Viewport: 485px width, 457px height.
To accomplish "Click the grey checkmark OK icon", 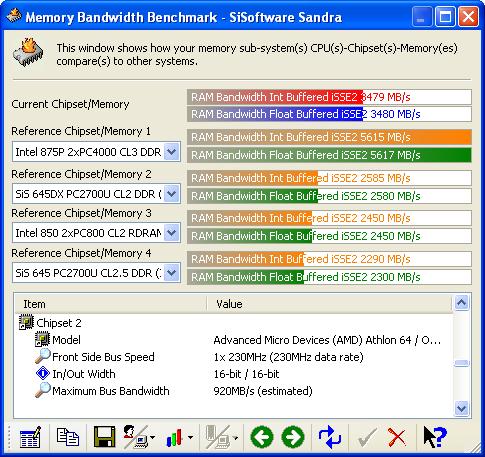I will click(x=367, y=437).
